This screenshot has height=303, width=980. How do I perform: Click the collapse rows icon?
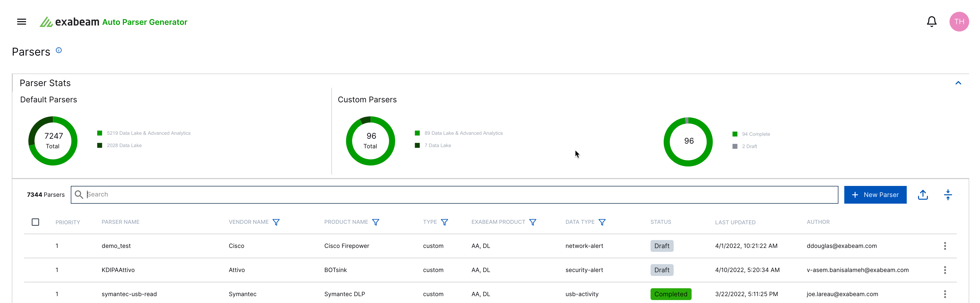coord(948,195)
